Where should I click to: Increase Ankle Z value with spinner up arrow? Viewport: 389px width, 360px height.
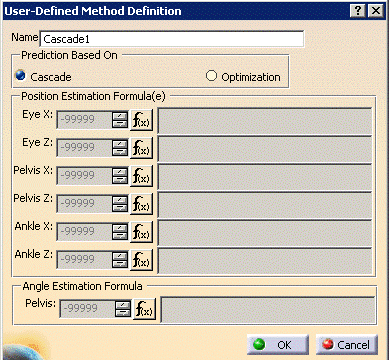(120, 256)
